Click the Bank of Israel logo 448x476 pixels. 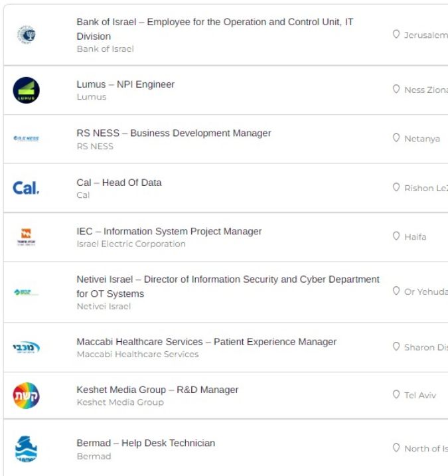pos(27,35)
